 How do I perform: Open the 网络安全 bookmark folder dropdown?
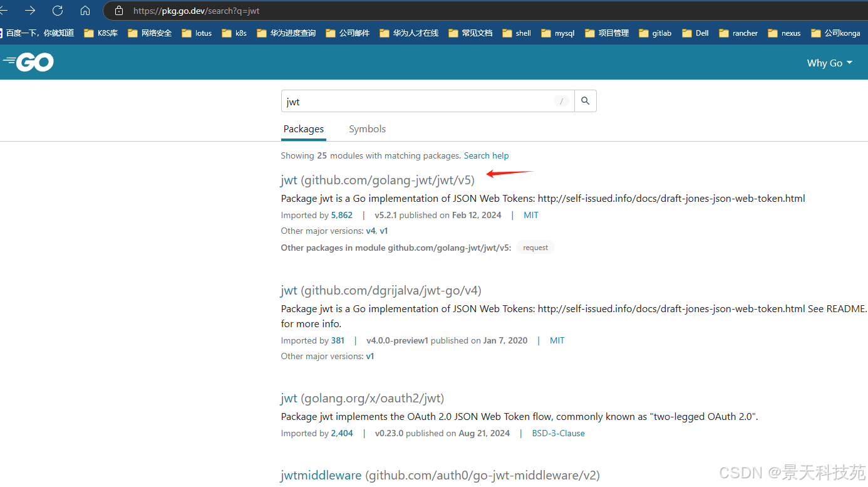click(150, 33)
